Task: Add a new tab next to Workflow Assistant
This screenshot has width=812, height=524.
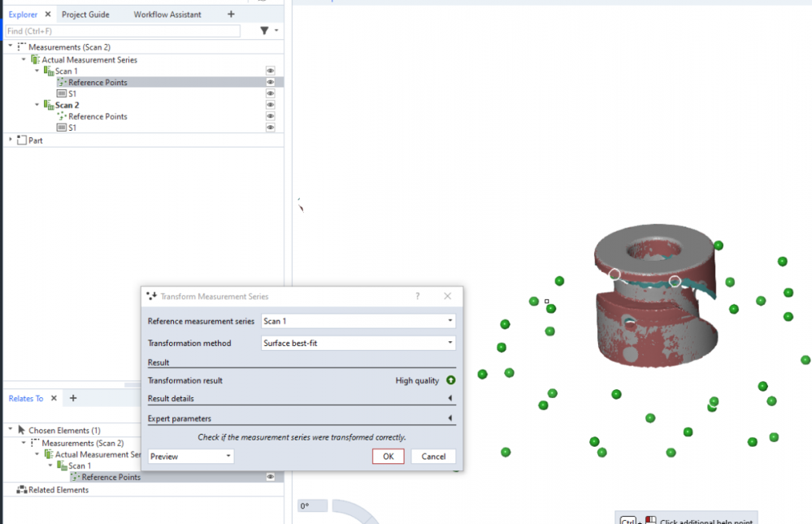Action: pos(231,15)
